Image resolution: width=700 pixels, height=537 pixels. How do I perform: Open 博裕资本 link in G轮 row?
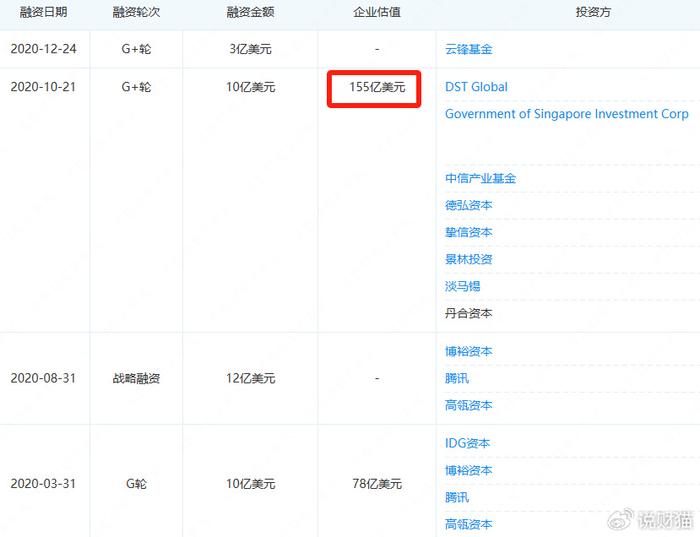468,470
